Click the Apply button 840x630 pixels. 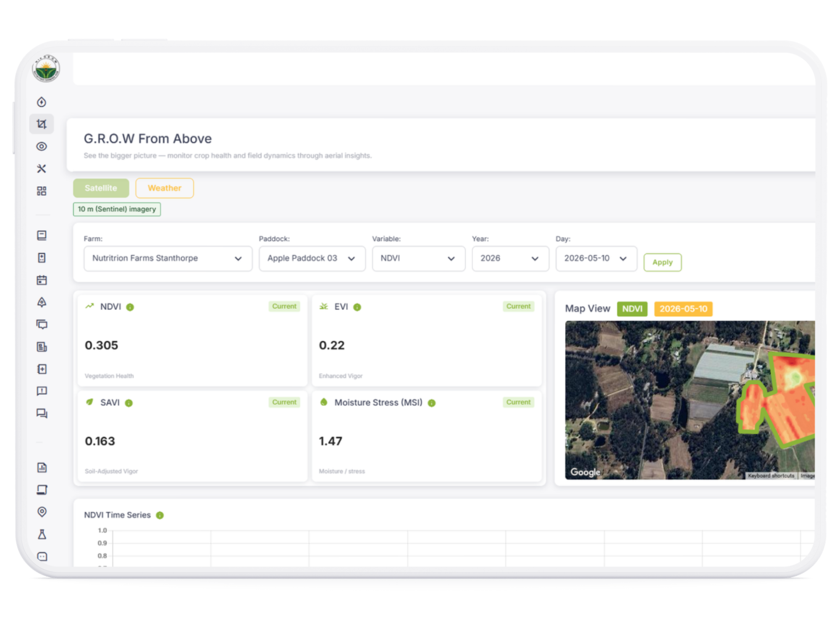click(662, 262)
